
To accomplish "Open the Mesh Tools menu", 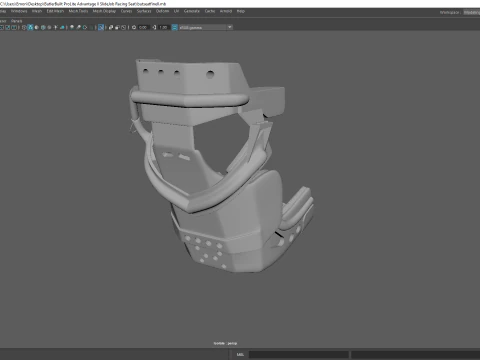I will (78, 11).
